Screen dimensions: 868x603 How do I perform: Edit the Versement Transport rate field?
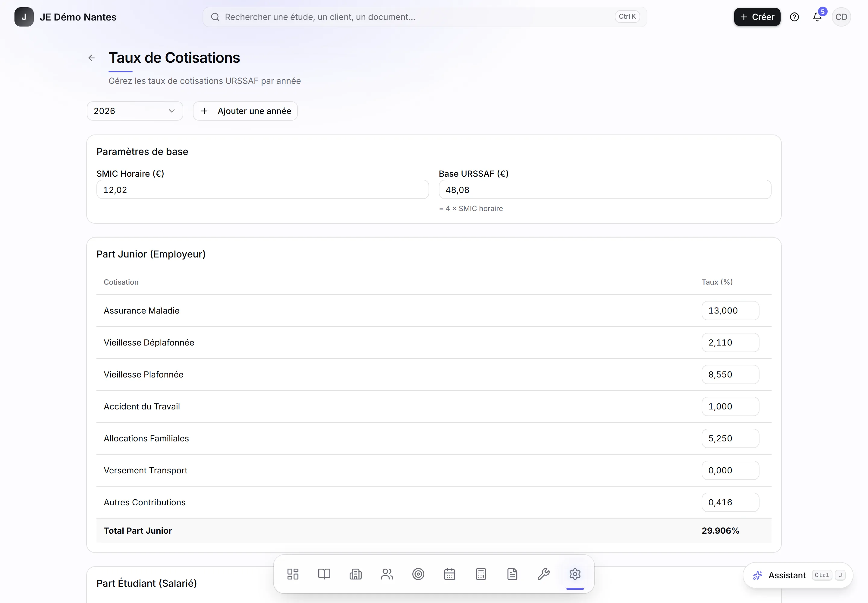(730, 470)
